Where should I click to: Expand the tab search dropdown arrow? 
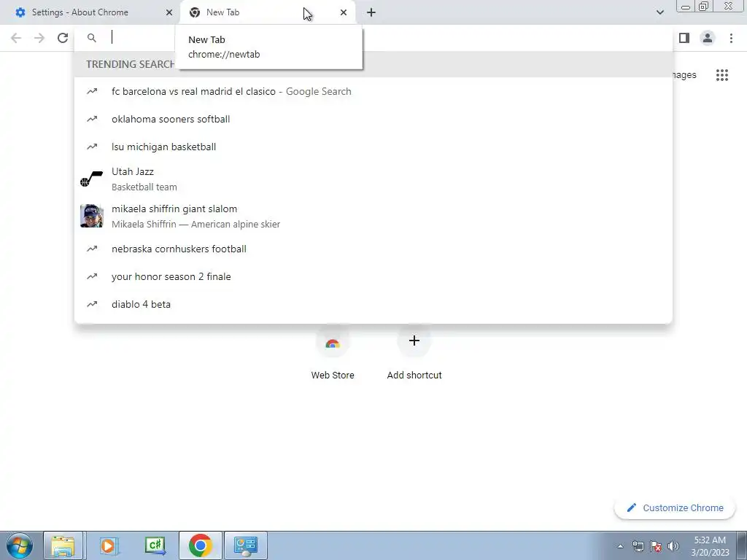[659, 12]
